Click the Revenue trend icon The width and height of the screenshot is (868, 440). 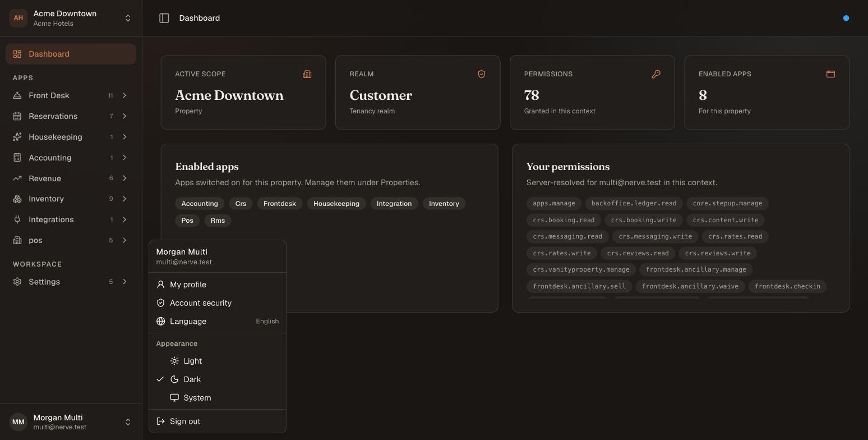tap(17, 178)
